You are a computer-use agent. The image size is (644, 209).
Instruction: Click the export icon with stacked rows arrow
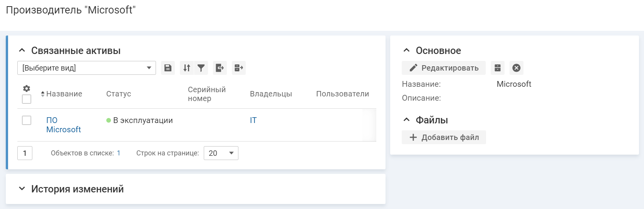[239, 68]
